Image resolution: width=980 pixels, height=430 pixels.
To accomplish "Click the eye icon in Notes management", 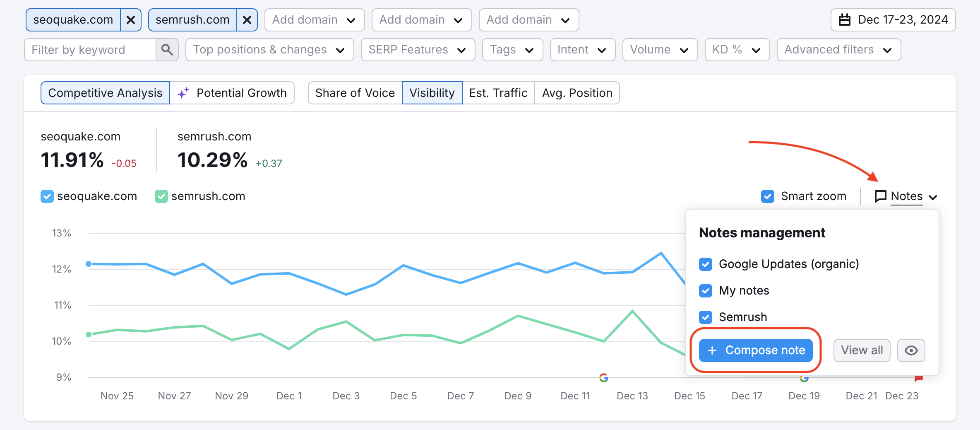I will click(910, 350).
